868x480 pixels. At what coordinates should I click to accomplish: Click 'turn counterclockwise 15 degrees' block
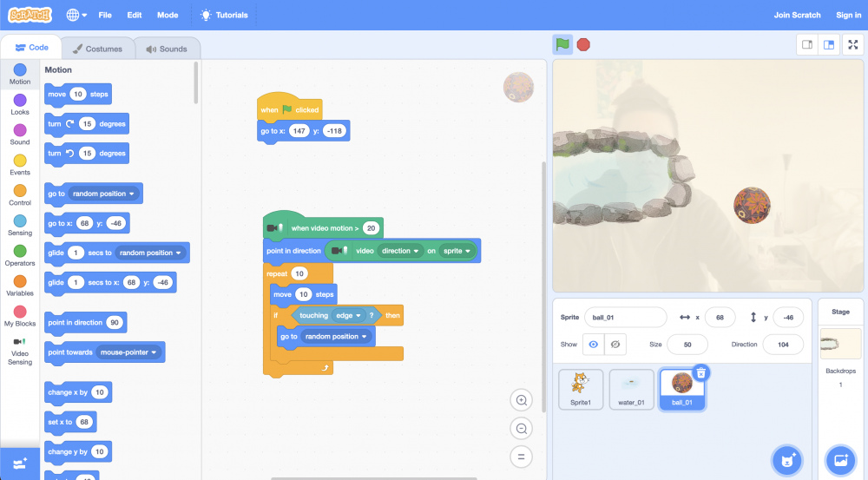click(86, 154)
